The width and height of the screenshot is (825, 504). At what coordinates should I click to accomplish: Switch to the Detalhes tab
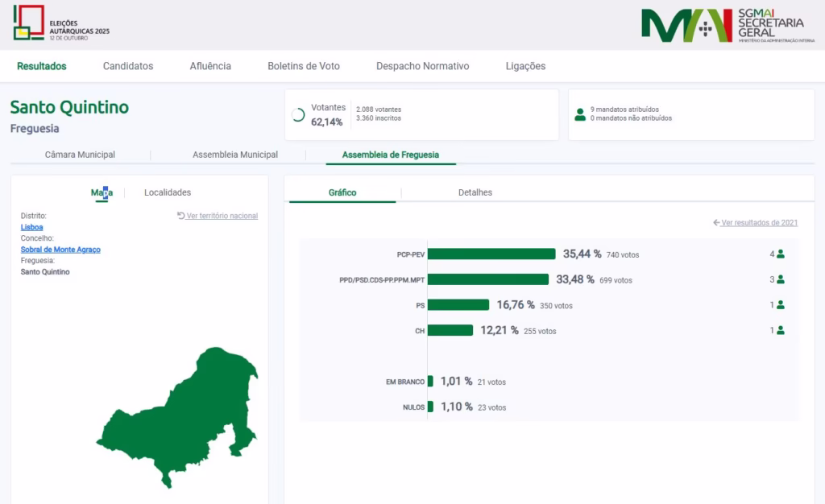(x=475, y=192)
